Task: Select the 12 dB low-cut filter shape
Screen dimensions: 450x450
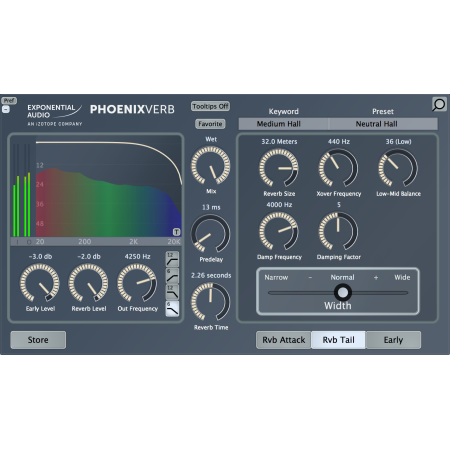Action: [x=172, y=260]
